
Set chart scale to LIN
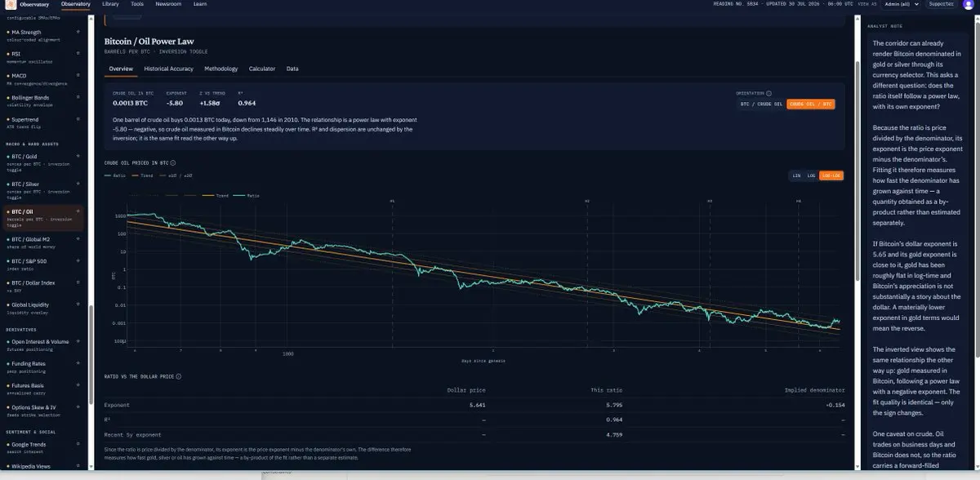tap(796, 176)
